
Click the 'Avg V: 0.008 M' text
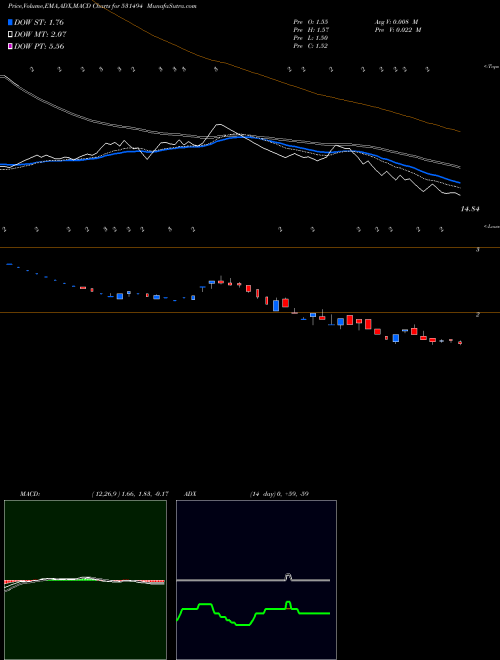[x=395, y=21]
